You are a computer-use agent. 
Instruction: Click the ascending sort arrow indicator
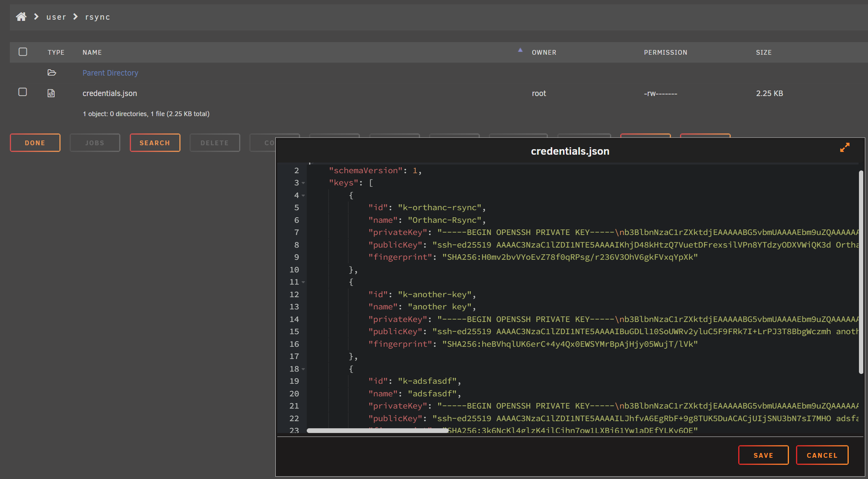pyautogui.click(x=520, y=50)
